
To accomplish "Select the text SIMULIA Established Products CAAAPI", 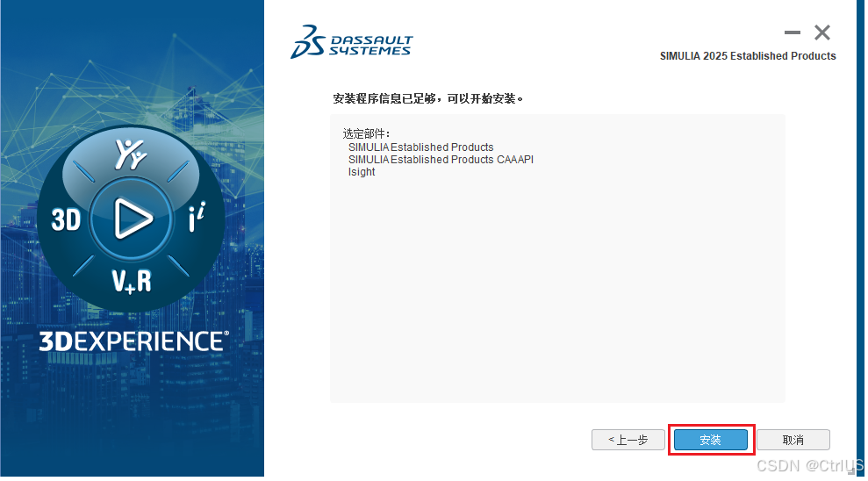I will pos(441,160).
